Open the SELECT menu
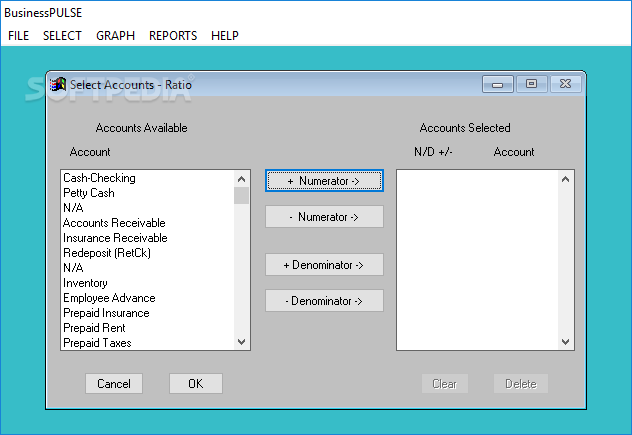632x435 pixels. point(62,36)
